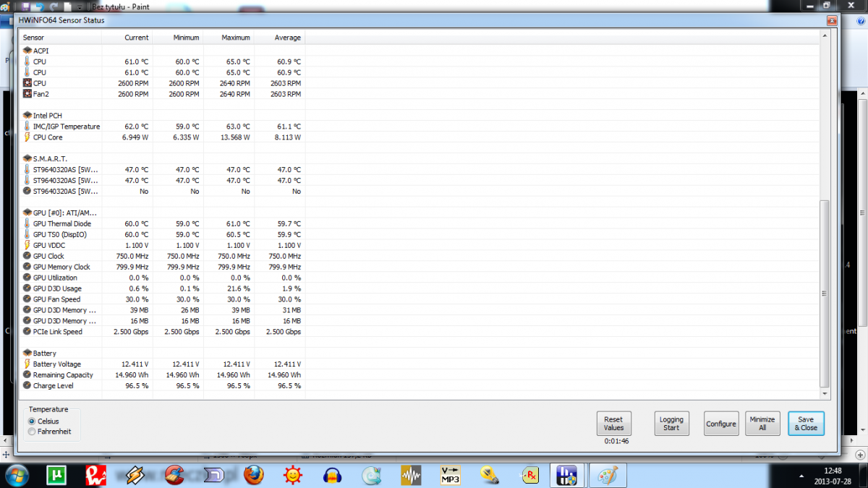Open the waveform audio editor taskbar icon
Screen dimensions: 868x488
point(411,475)
